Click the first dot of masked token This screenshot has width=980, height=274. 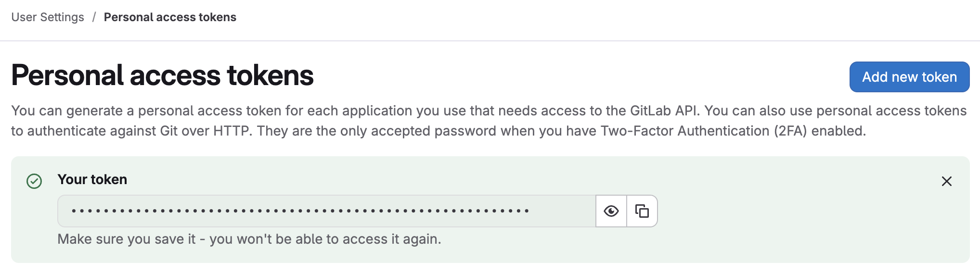tap(74, 211)
